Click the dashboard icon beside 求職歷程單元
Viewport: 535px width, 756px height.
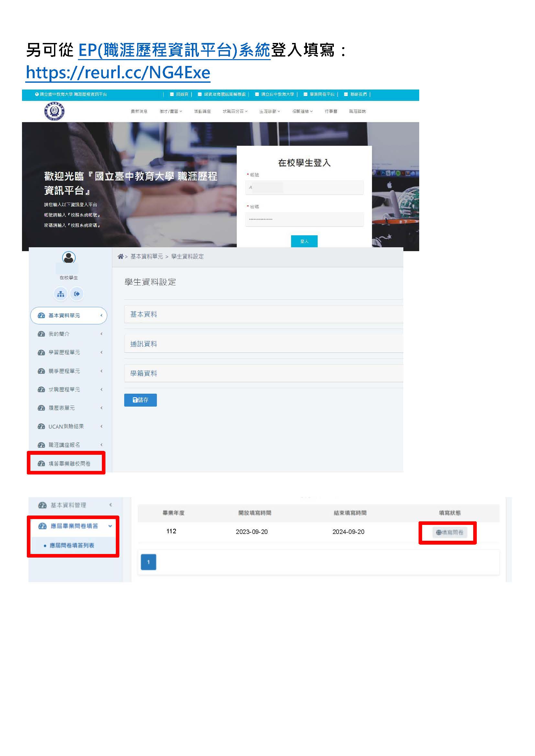(x=41, y=389)
